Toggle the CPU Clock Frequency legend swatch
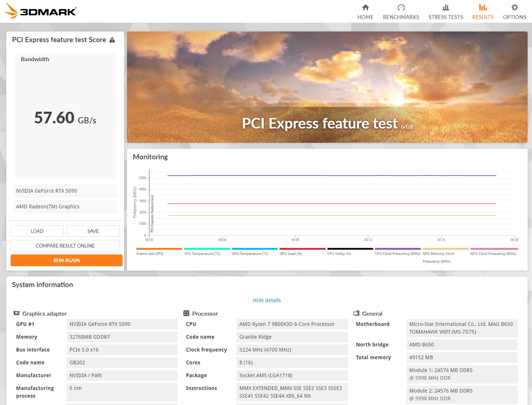 pyautogui.click(x=398, y=249)
